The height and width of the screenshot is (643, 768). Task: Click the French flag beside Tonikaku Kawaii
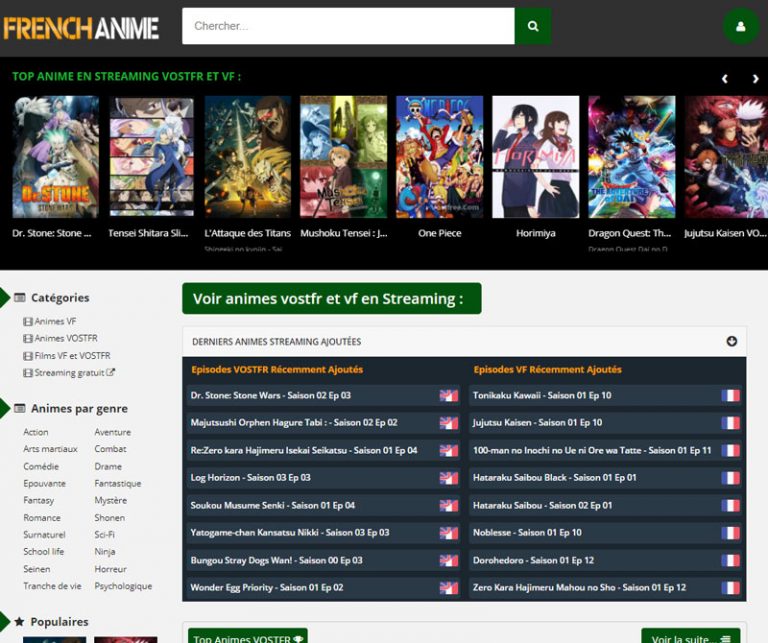(730, 395)
